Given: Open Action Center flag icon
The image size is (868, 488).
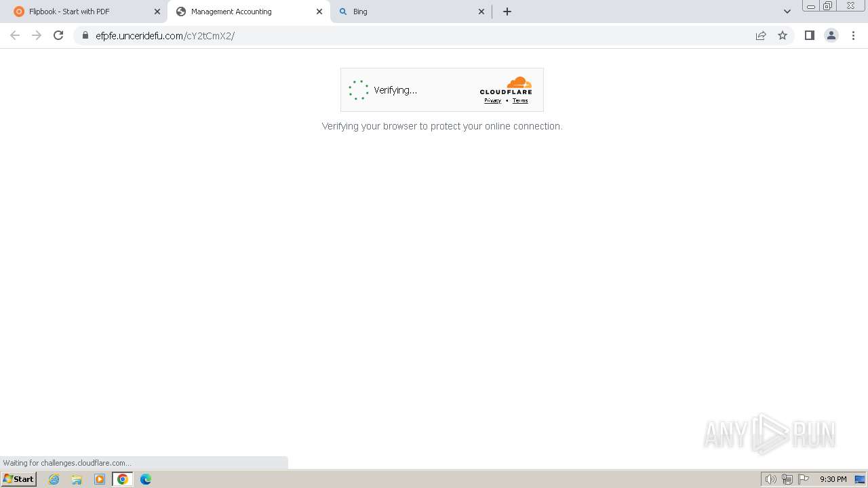Looking at the screenshot, I should click(804, 479).
